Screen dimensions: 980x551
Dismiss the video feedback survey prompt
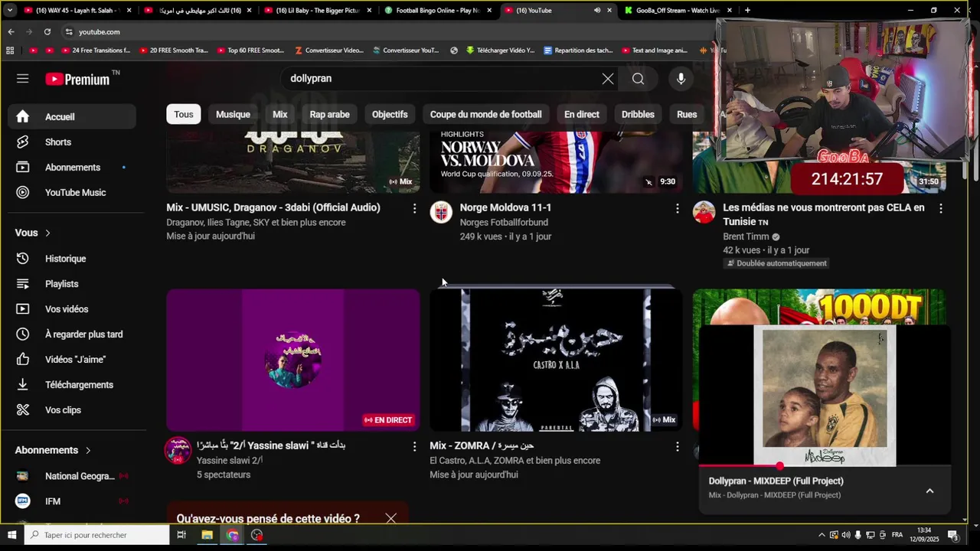(x=390, y=519)
